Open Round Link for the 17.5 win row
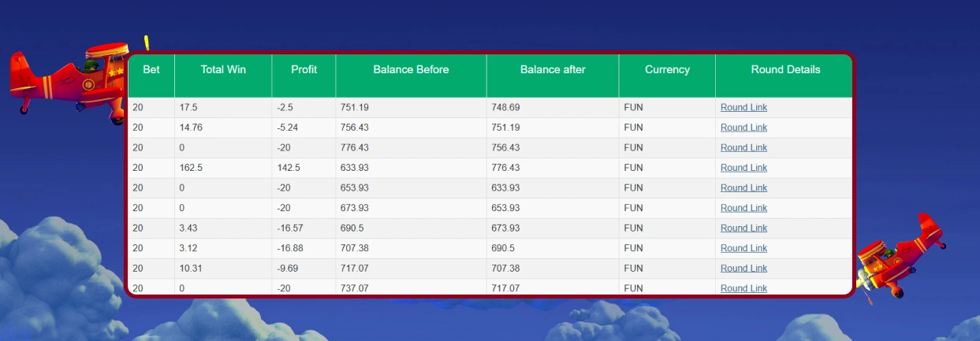Screen dimensions: 980x341 pos(743,108)
